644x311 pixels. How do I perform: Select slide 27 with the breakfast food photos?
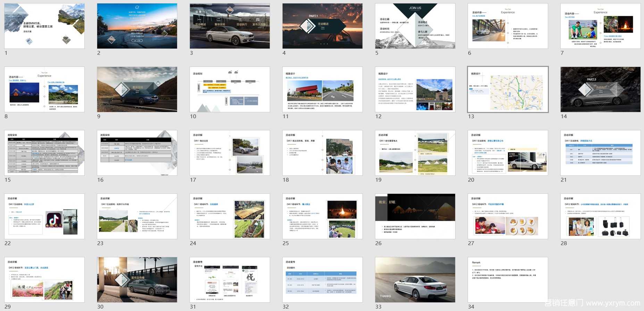click(x=508, y=216)
